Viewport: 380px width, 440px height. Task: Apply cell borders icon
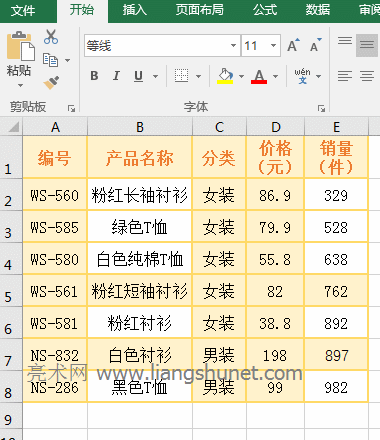[x=181, y=76]
